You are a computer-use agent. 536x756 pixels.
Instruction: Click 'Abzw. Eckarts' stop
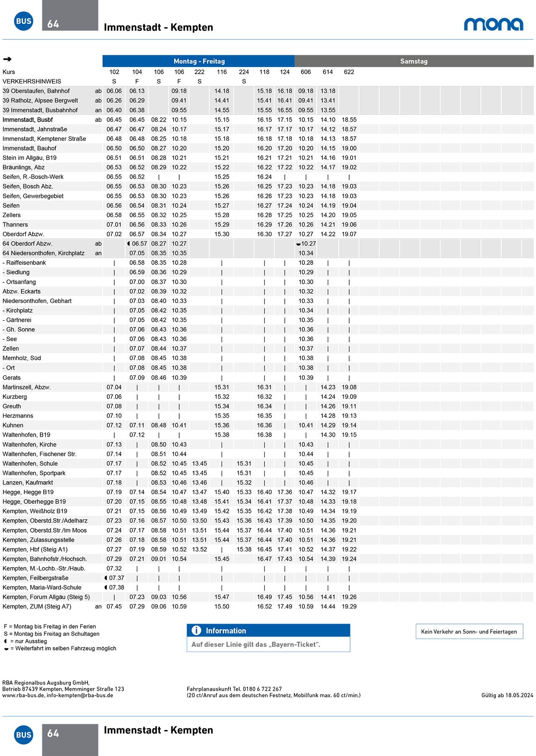[22, 292]
